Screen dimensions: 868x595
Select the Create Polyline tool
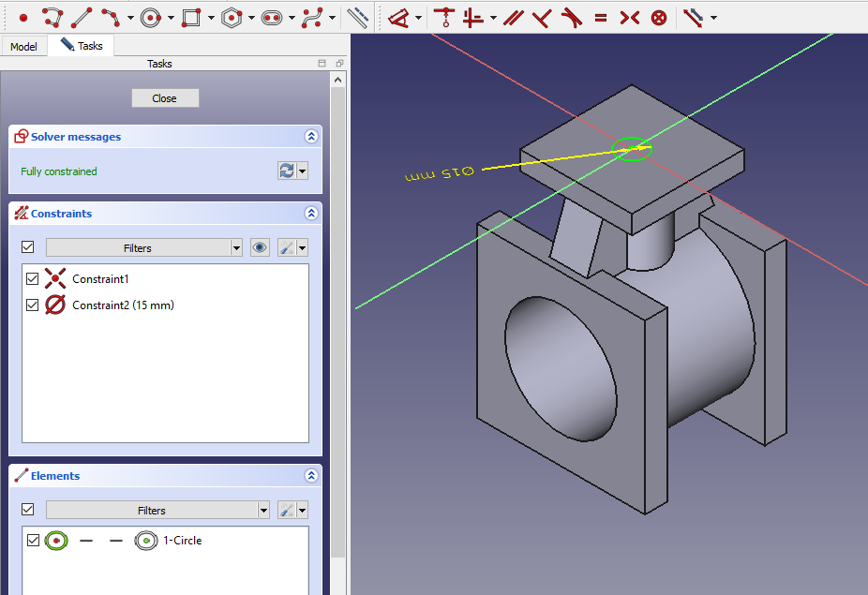click(x=52, y=17)
